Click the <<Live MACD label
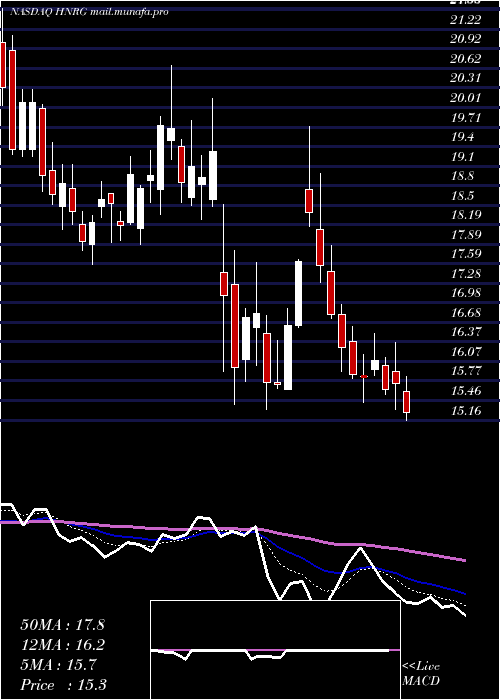The height and width of the screenshot is (700, 500). (x=421, y=674)
